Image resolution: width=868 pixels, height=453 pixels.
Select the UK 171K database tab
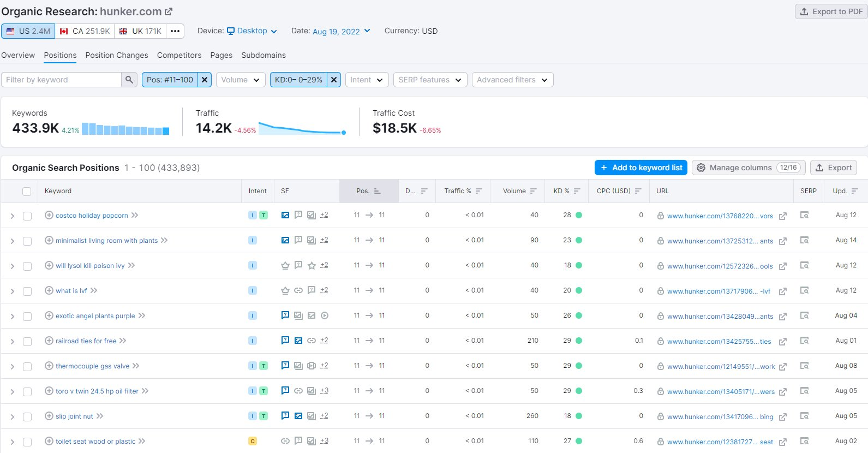(141, 31)
